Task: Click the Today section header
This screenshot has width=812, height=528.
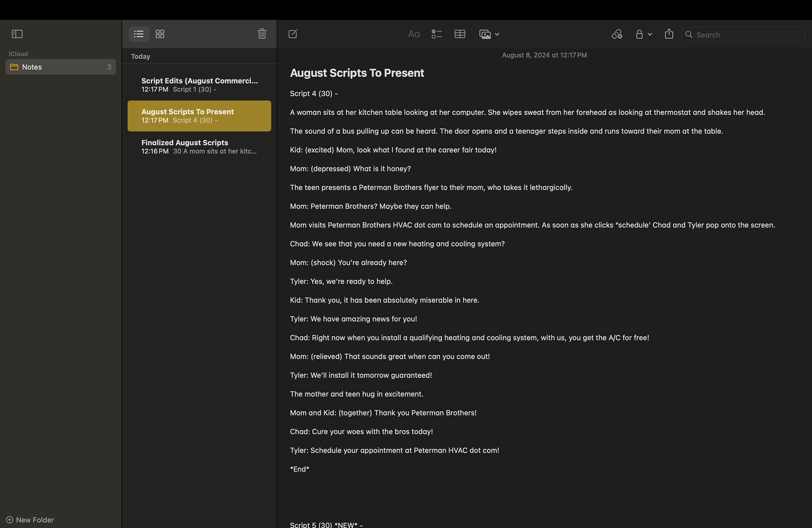Action: click(140, 56)
